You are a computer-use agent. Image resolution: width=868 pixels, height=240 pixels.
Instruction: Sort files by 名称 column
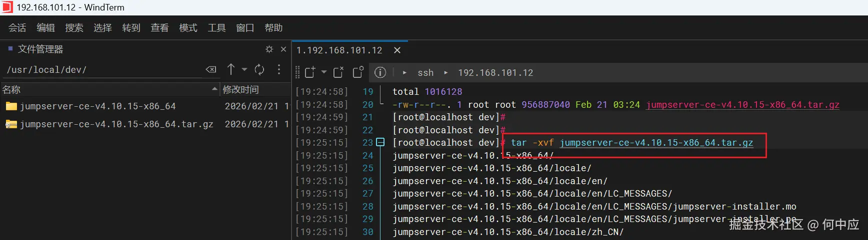[x=110, y=90]
